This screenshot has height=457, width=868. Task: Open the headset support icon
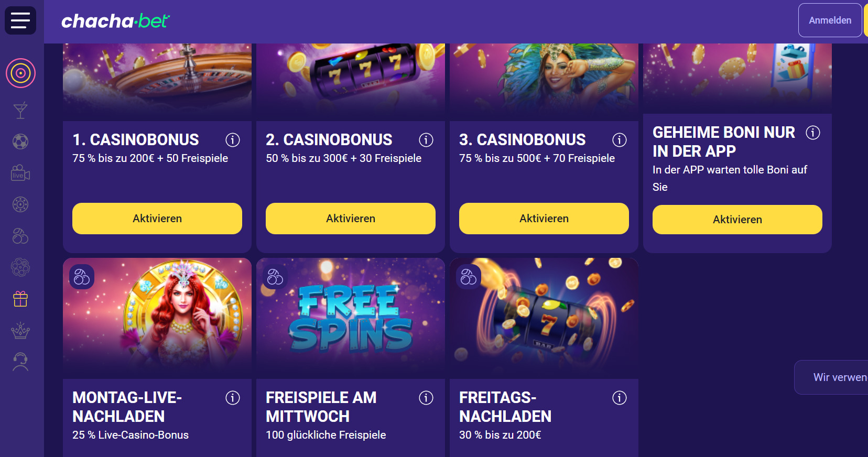[20, 362]
